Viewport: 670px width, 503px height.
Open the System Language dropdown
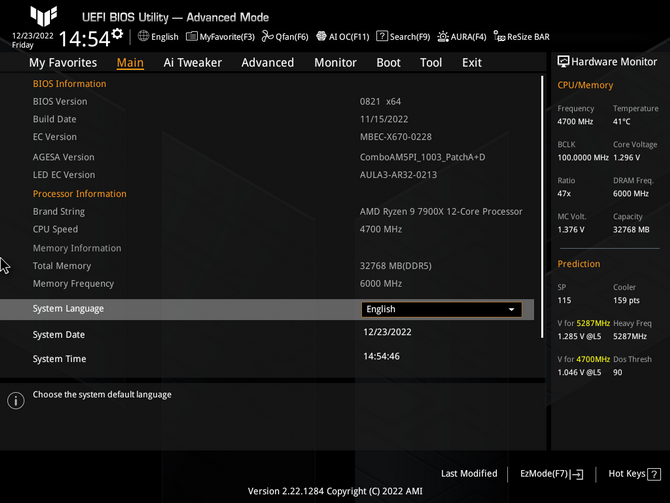tap(441, 309)
